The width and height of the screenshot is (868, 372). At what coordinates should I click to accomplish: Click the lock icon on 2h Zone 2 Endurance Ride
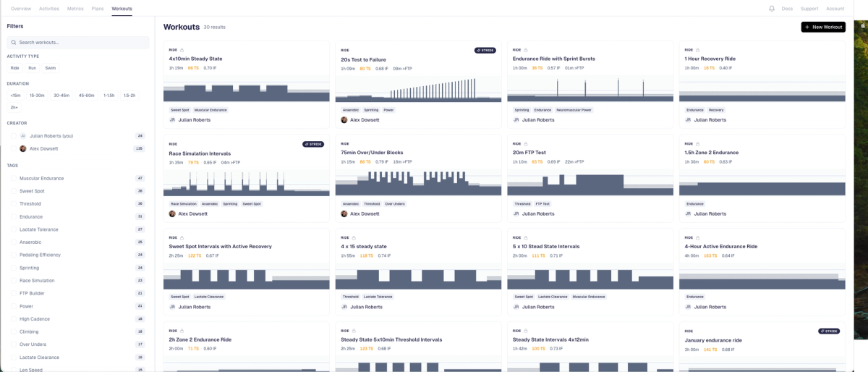click(x=182, y=331)
